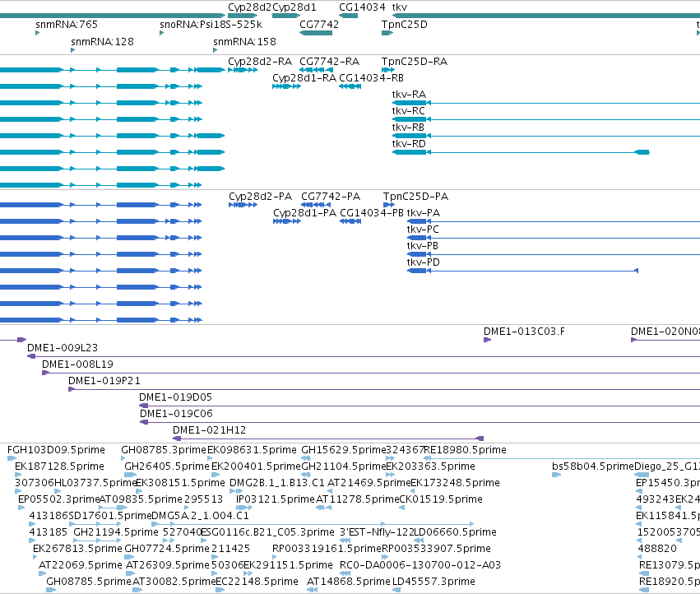Select EST EC22148.5prime
Image resolution: width=700 pixels, height=594 pixels.
(257, 582)
